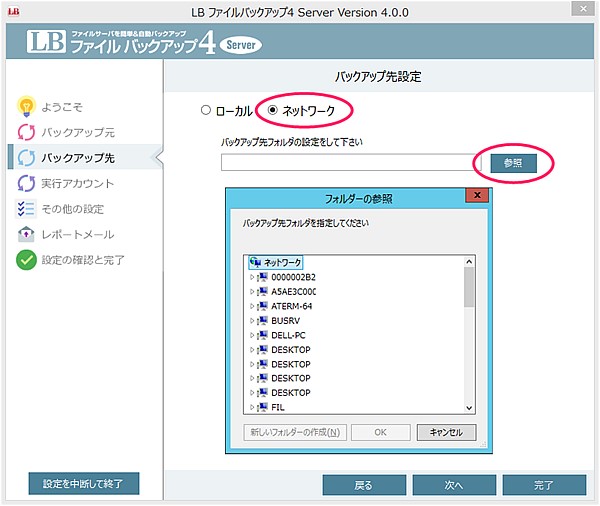Image resolution: width=600 pixels, height=506 pixels.
Task: Go to バックアップ元 step in sidebar
Action: pyautogui.click(x=78, y=132)
